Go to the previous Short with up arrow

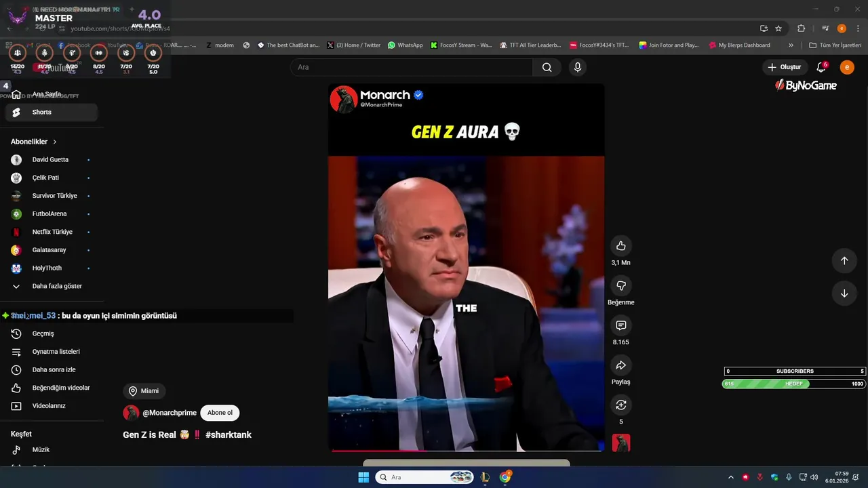(x=844, y=261)
